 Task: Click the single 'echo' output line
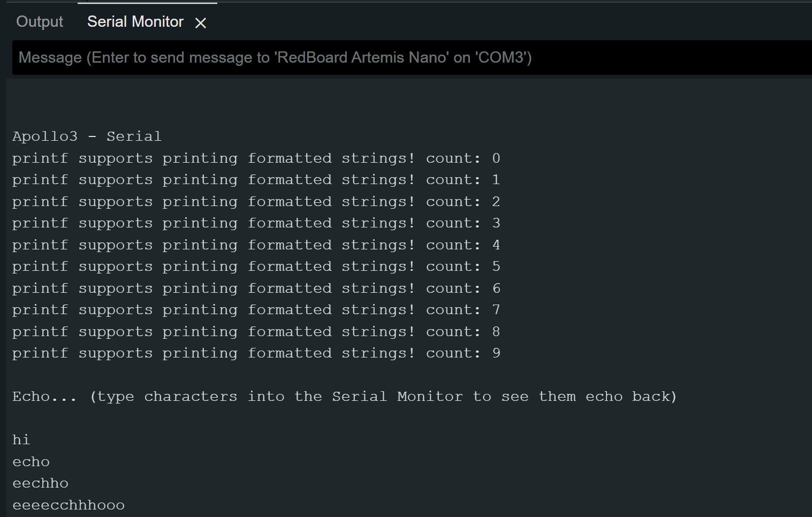[31, 462]
